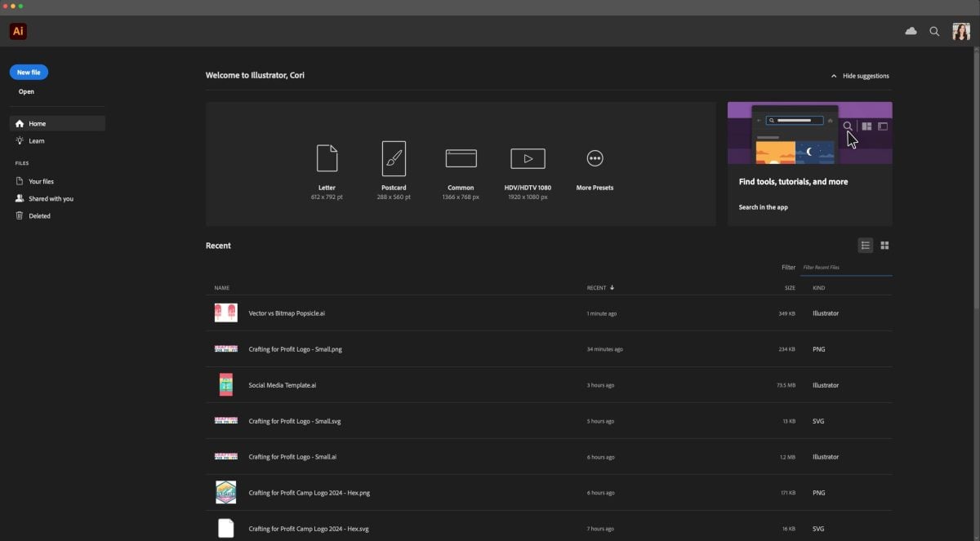Click the 234 KB size value

tap(786, 349)
